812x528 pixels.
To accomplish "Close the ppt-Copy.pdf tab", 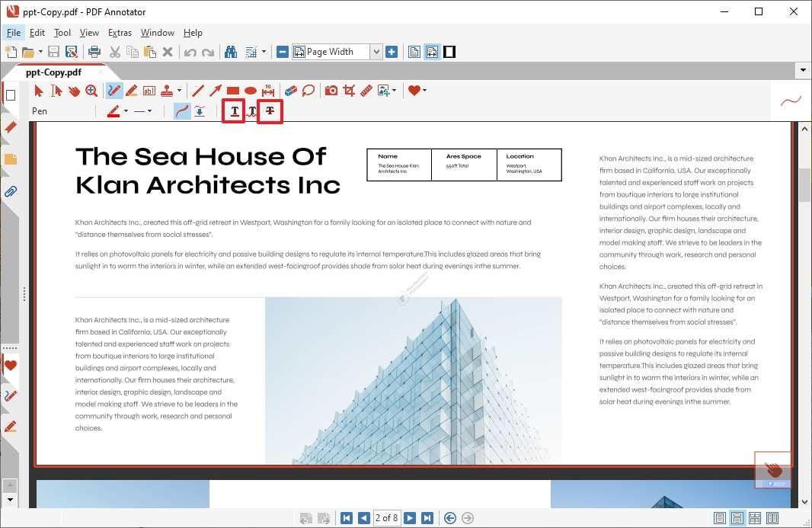I will tap(101, 72).
